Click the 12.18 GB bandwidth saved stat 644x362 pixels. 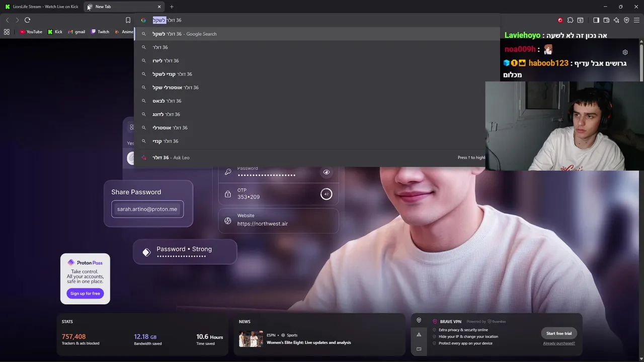pos(148,339)
